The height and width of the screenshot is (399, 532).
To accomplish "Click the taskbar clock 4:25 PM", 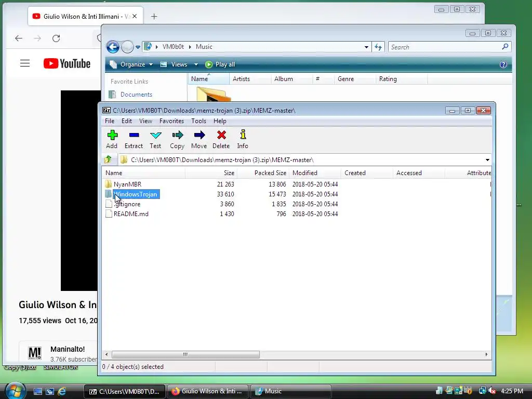I will tap(512, 391).
